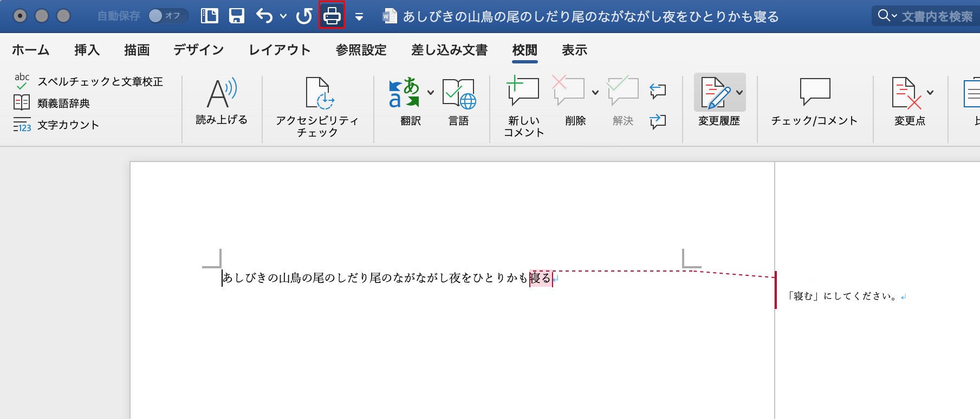Click the redo/repeat icon
The height and width of the screenshot is (419, 980).
click(304, 16)
